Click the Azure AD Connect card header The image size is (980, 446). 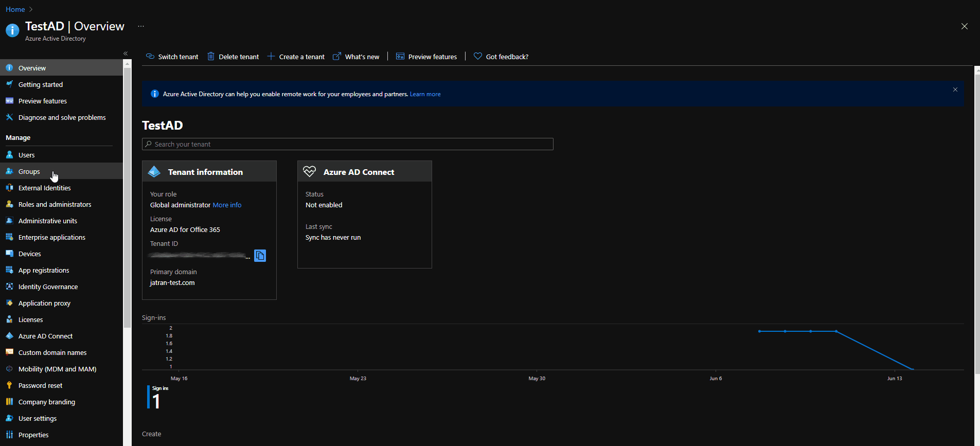(365, 171)
